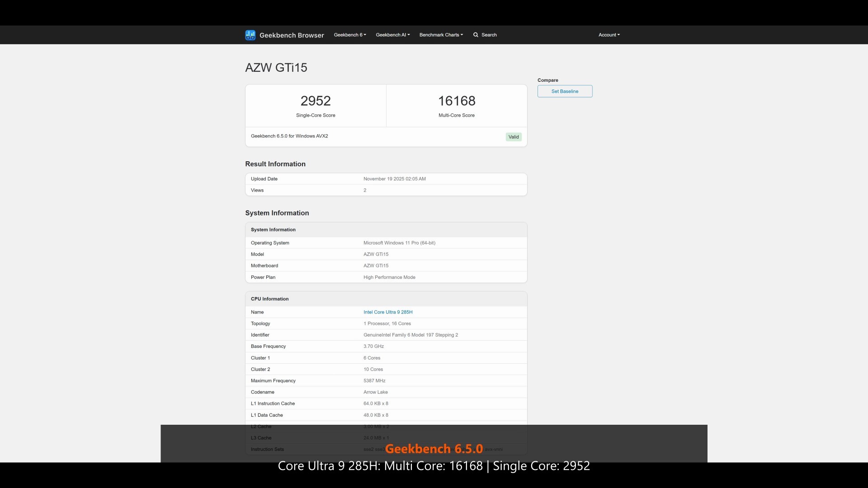The height and width of the screenshot is (488, 868).
Task: Select the Maximum Frequency value 5387 MHz
Action: click(374, 380)
